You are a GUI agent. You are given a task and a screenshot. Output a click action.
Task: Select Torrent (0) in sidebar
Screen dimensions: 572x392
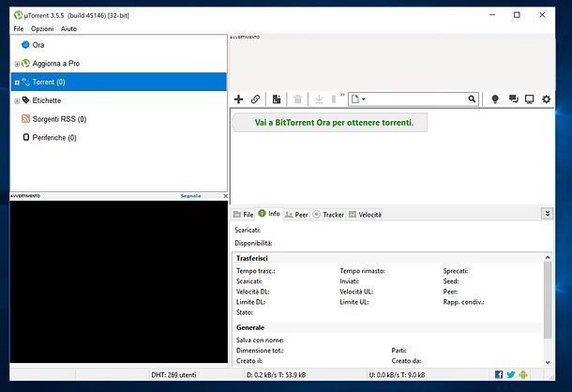118,82
